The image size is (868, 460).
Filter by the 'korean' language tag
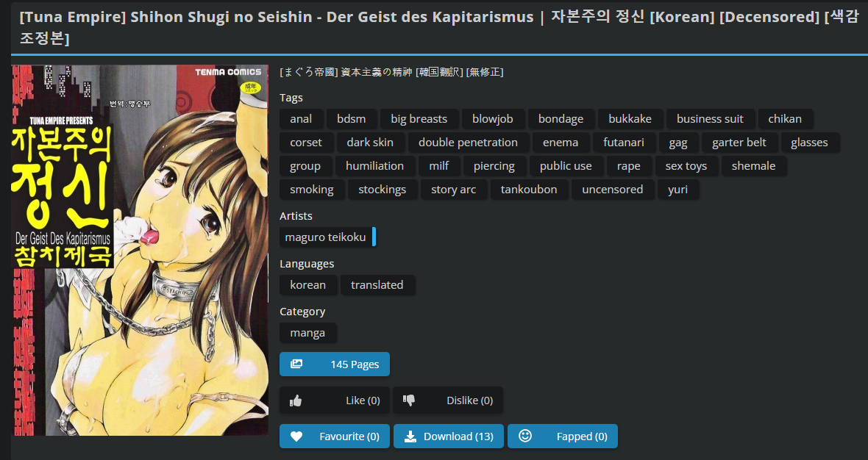click(307, 284)
